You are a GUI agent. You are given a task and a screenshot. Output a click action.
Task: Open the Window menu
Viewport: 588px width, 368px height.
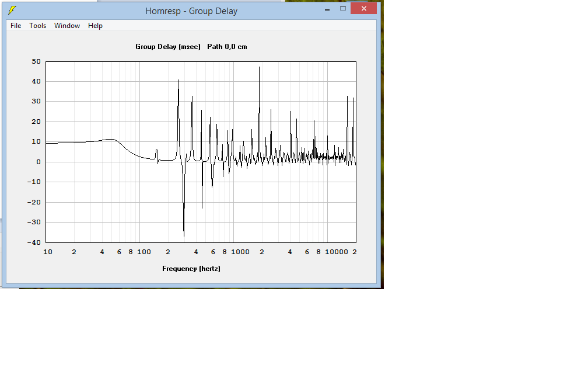(66, 26)
